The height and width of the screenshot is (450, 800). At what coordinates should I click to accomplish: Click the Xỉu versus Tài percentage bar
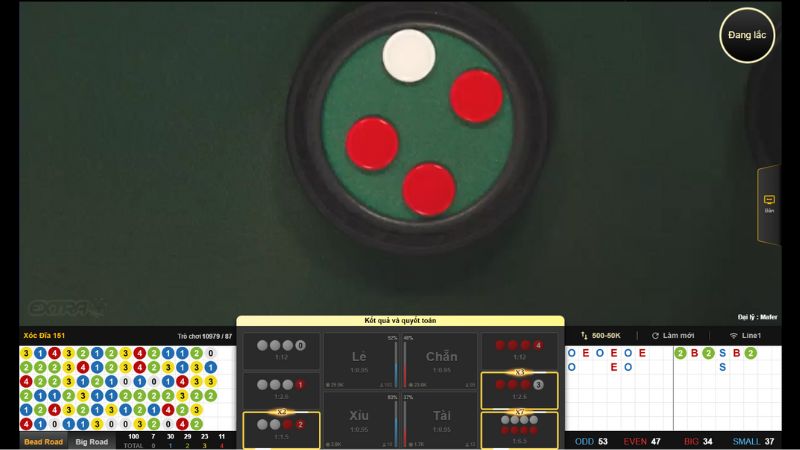400,422
